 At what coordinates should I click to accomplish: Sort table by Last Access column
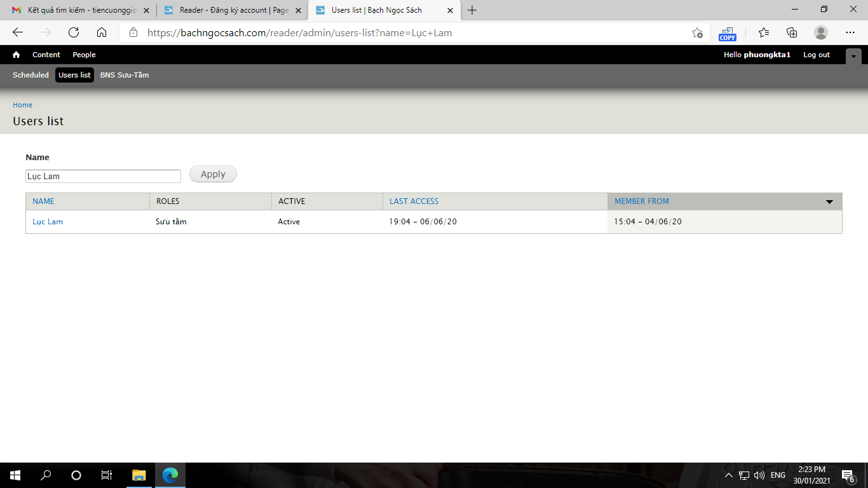pyautogui.click(x=414, y=201)
